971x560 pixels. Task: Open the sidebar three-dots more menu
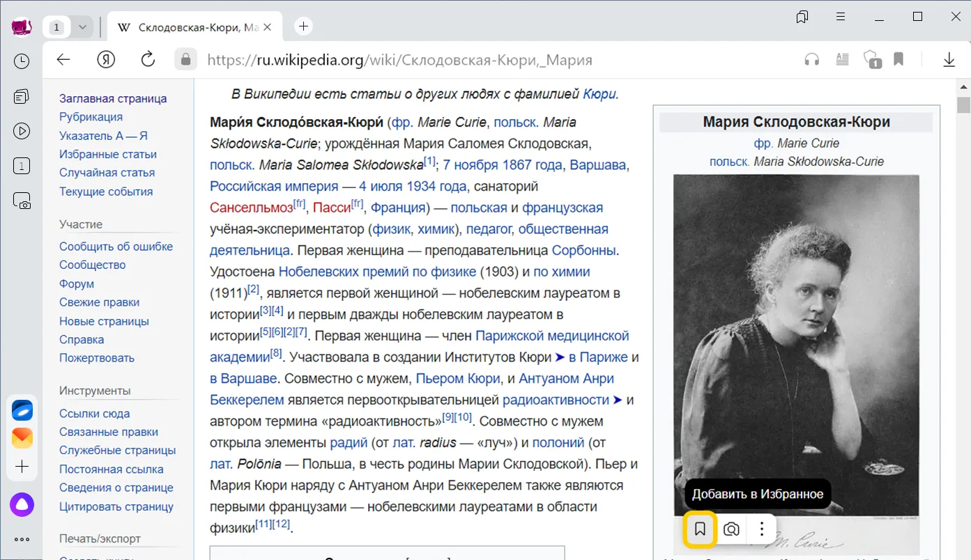(22, 539)
